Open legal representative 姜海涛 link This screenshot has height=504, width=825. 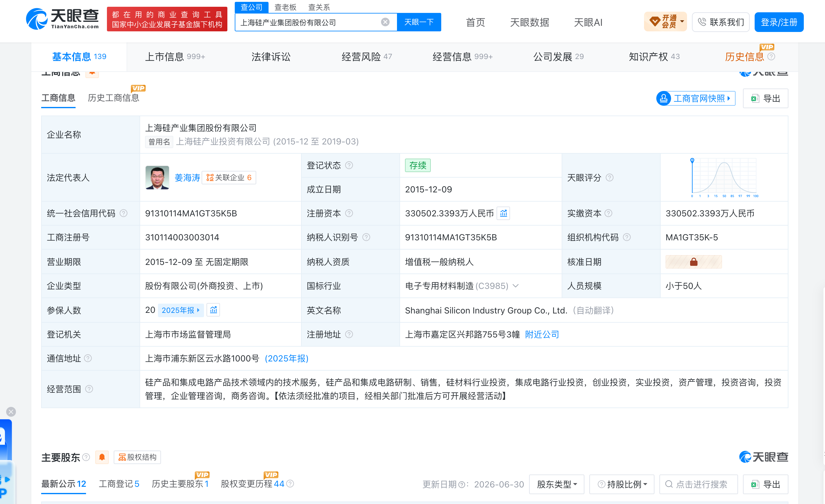coord(187,178)
